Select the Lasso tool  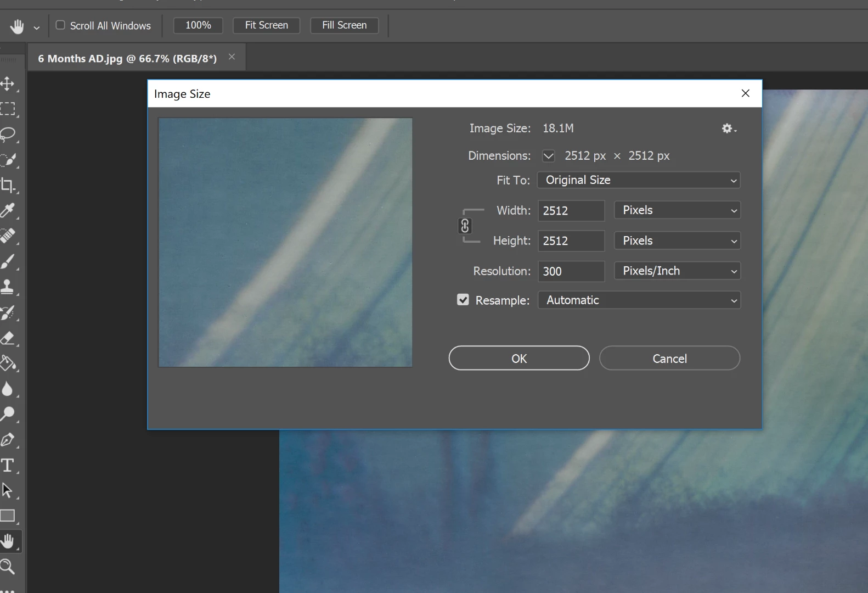point(8,134)
